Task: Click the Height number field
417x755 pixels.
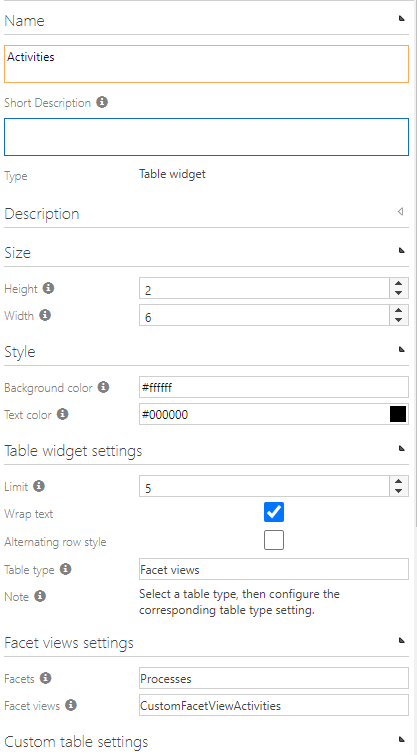Action: (264, 288)
